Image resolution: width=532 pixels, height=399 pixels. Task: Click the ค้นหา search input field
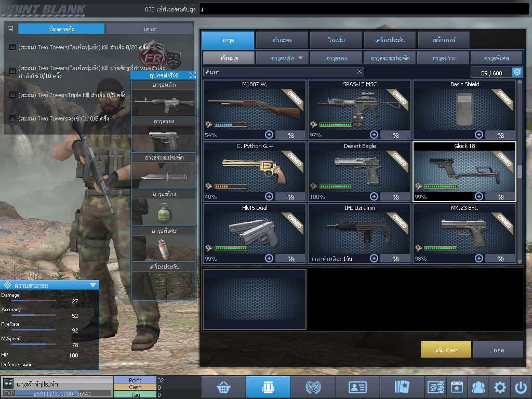tap(284, 72)
